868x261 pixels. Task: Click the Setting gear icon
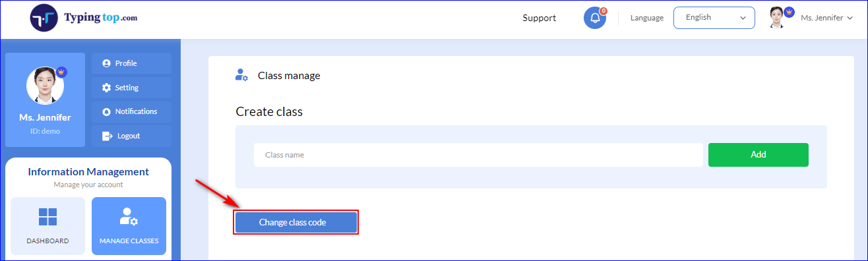tap(106, 88)
